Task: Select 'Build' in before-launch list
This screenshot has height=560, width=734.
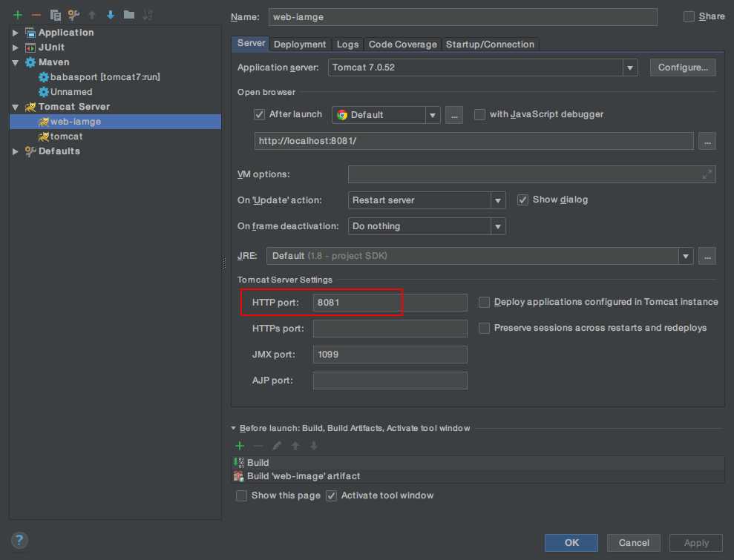Action: 478,463
